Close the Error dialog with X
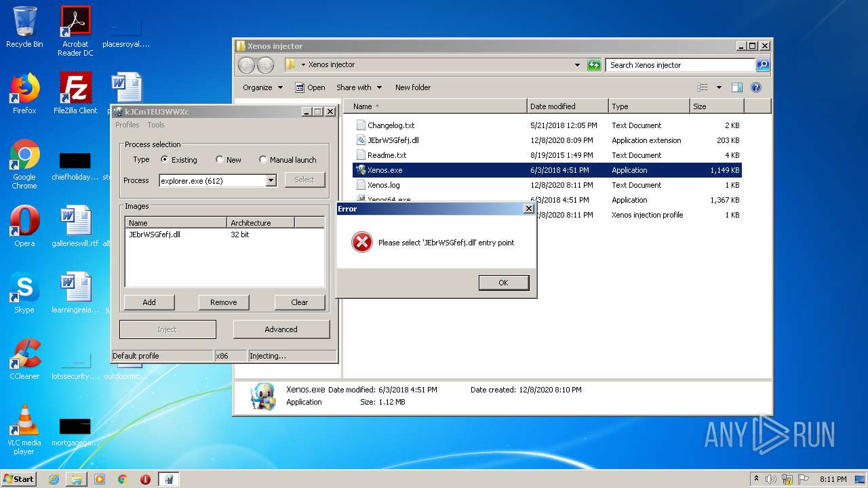868x488 pixels. (x=529, y=209)
